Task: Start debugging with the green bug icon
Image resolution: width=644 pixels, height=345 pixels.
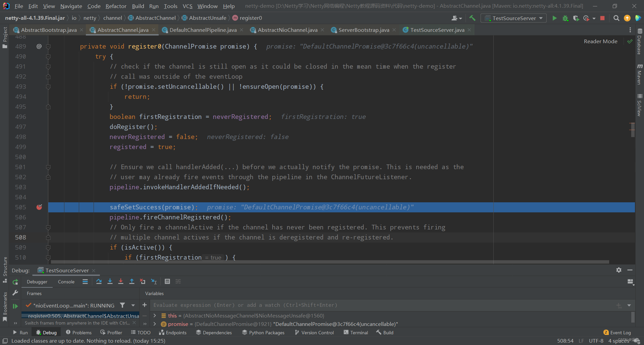Action: click(x=565, y=18)
